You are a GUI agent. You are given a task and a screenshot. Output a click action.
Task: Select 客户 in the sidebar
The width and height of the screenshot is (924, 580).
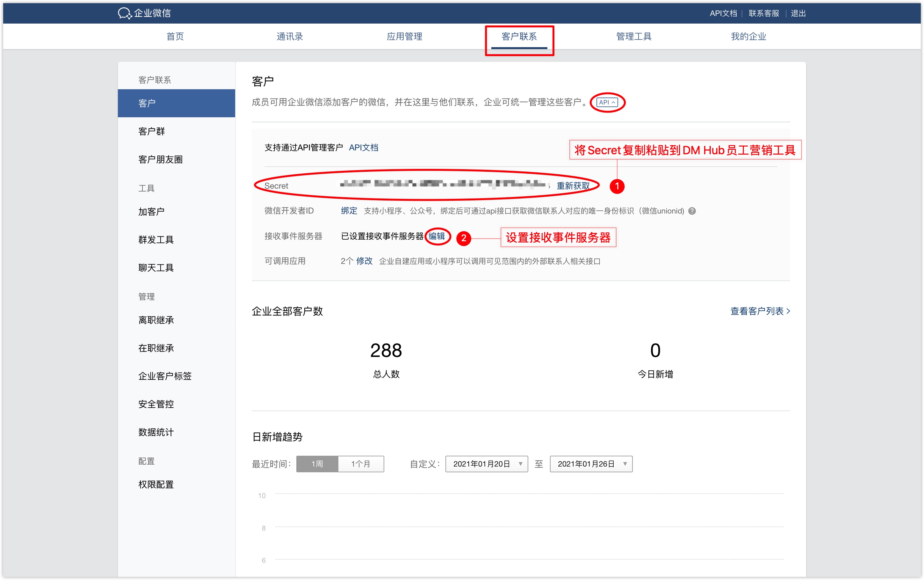[177, 103]
